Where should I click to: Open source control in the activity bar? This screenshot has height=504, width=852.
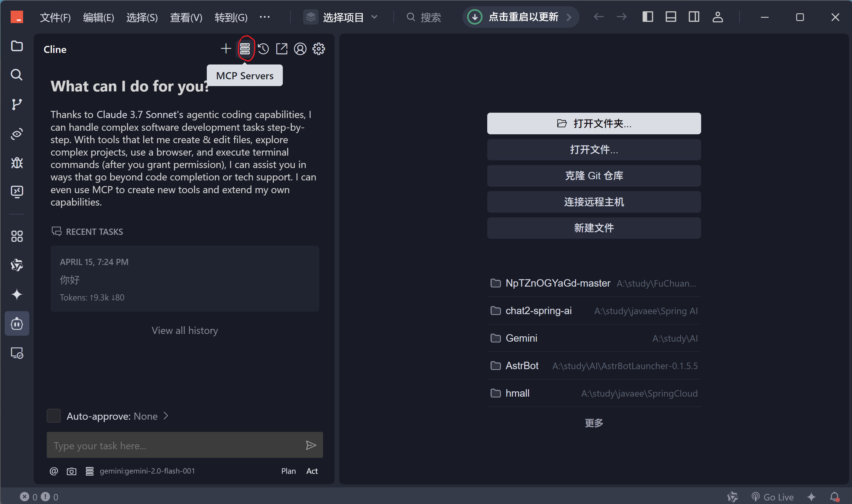(17, 104)
